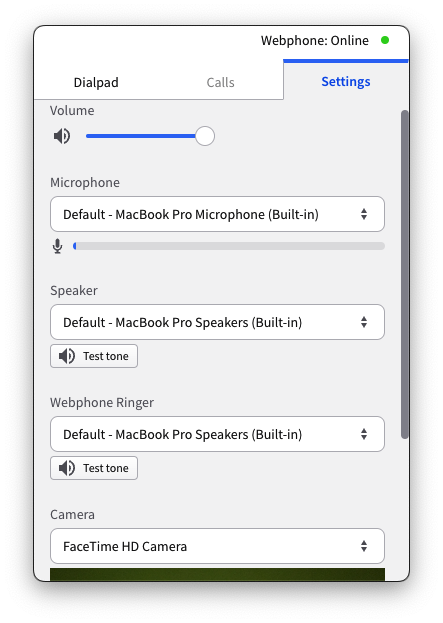Play the Speaker Test tone
443x623 pixels.
click(94, 356)
